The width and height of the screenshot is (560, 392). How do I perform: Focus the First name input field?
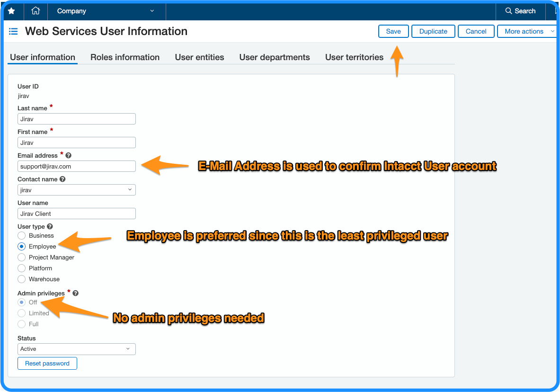(x=76, y=143)
